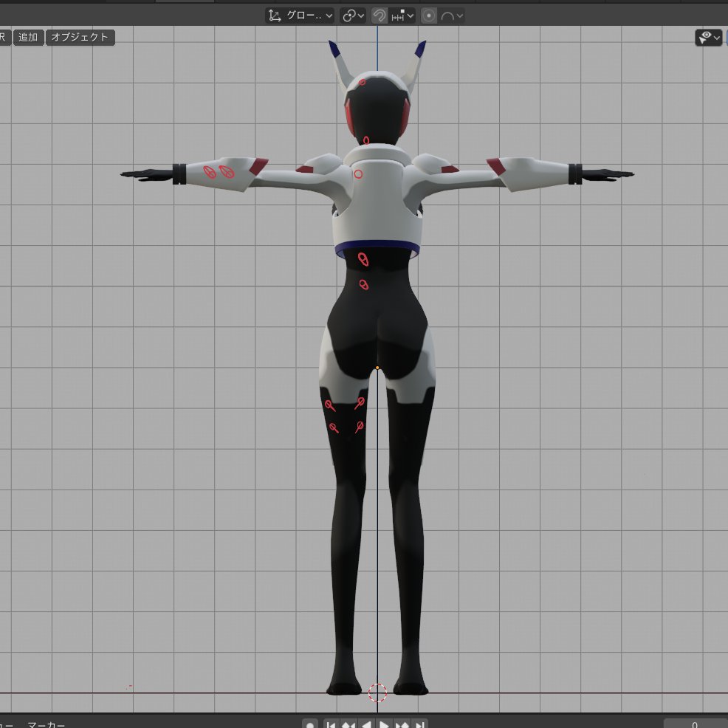
Task: Open the マーカー (Marker) timeline menu
Action: [x=46, y=724]
